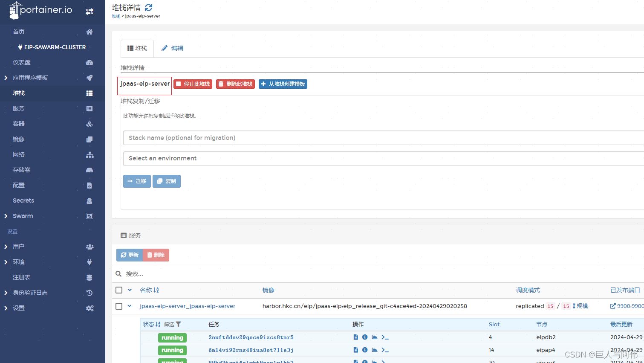This screenshot has height=363, width=644.
Task: Open logs icon for task 6ml4vi92rns49iua8ot711e3j
Action: click(x=356, y=350)
